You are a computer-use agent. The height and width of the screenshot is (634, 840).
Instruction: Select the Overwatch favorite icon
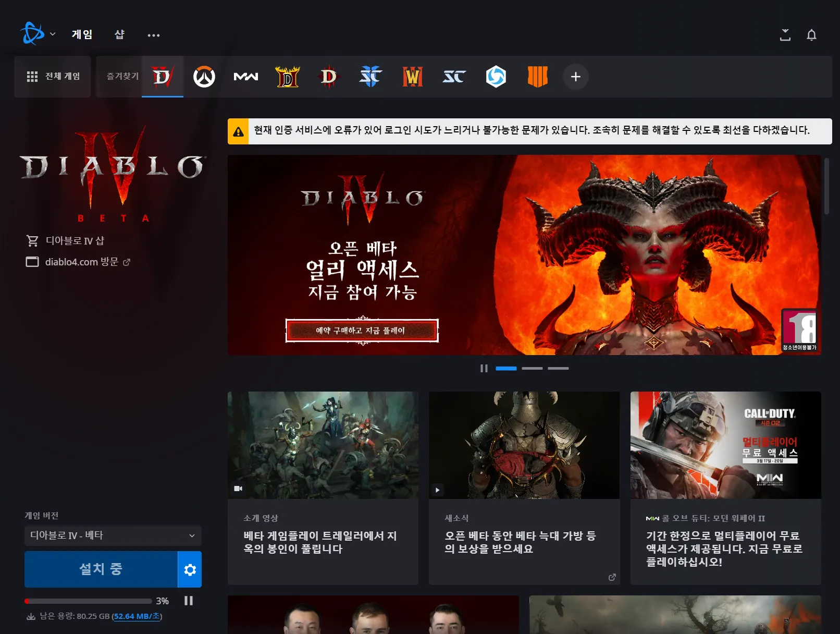204,77
